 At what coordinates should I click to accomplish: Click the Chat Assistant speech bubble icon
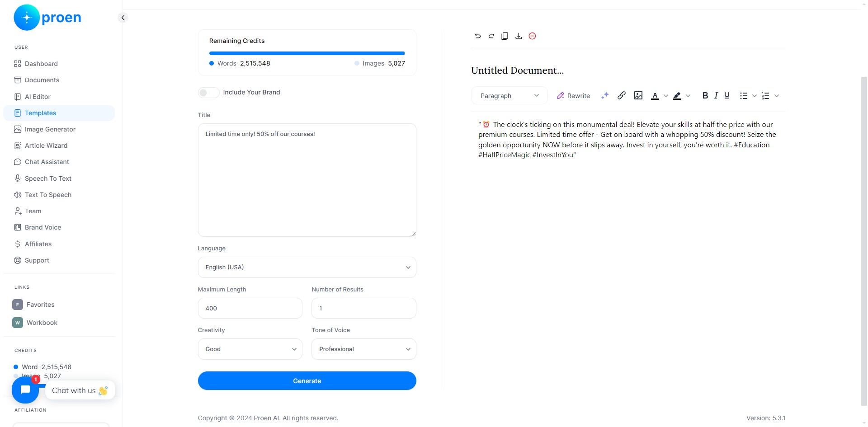pyautogui.click(x=18, y=162)
